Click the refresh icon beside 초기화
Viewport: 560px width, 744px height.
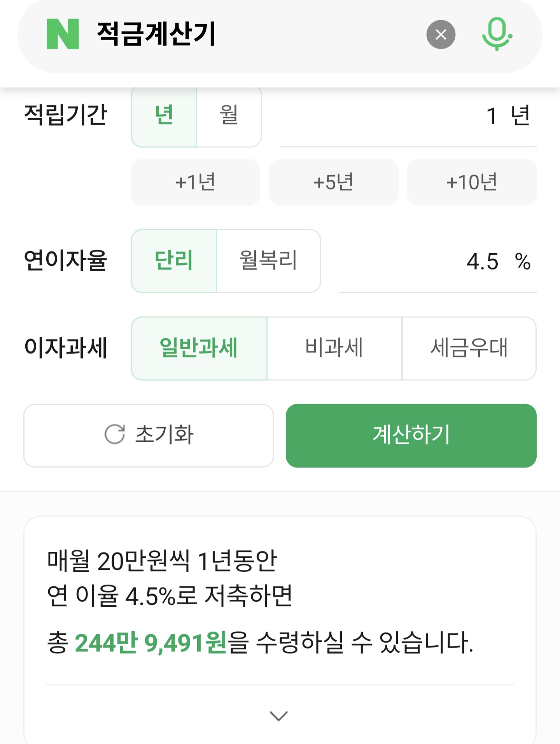pyautogui.click(x=115, y=434)
